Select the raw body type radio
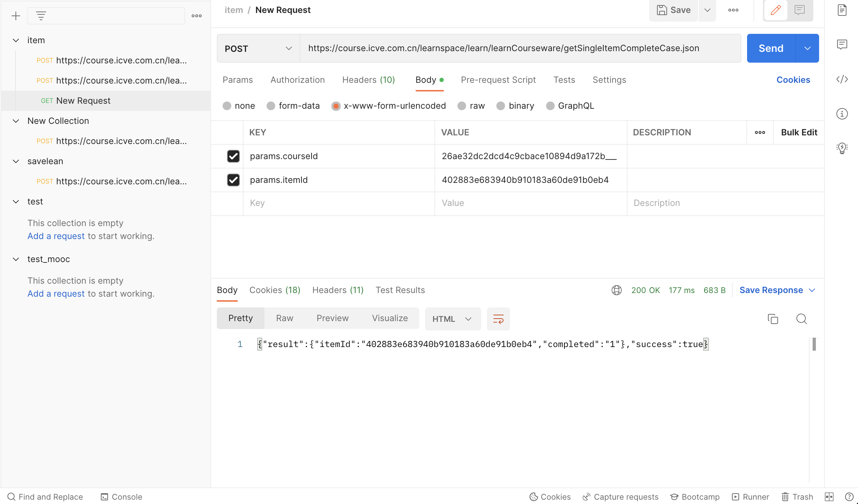858x504 pixels. 462,106
